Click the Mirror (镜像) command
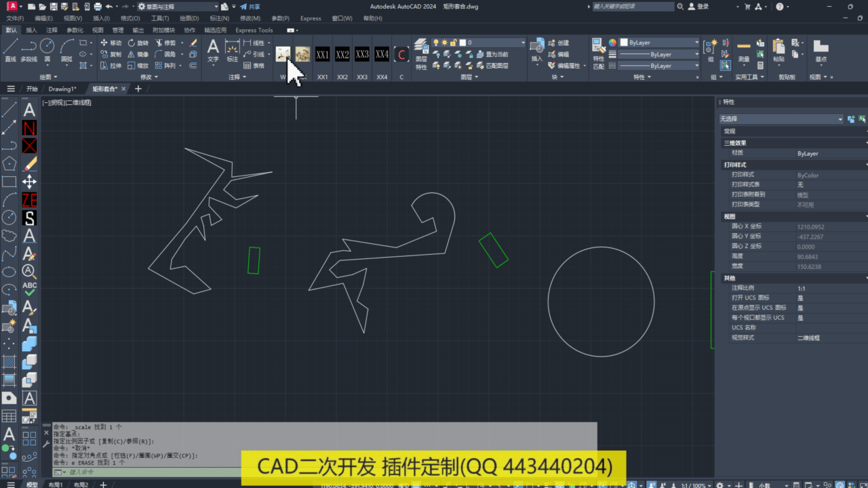The width and height of the screenshot is (868, 488). click(x=138, y=54)
